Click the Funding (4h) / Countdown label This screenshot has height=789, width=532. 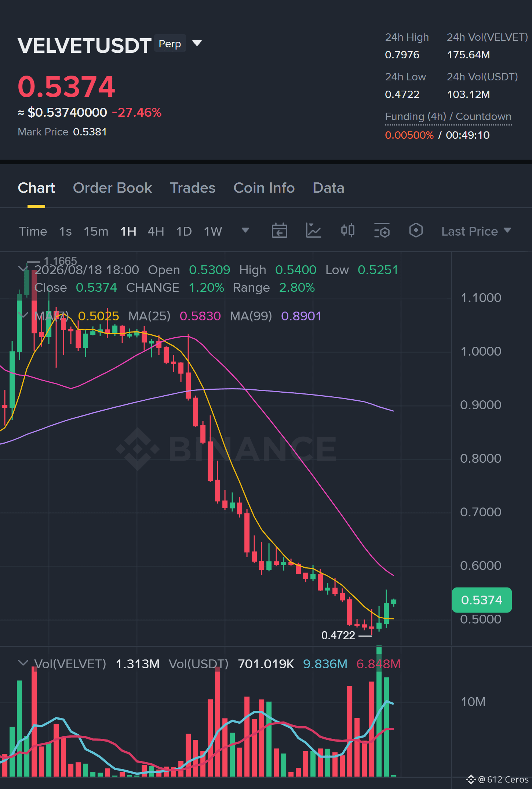[448, 117]
